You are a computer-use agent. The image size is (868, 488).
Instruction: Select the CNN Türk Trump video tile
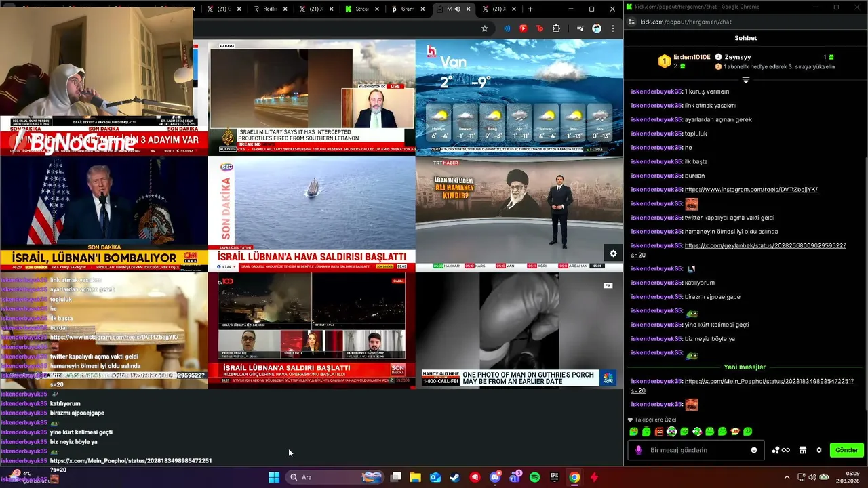104,213
